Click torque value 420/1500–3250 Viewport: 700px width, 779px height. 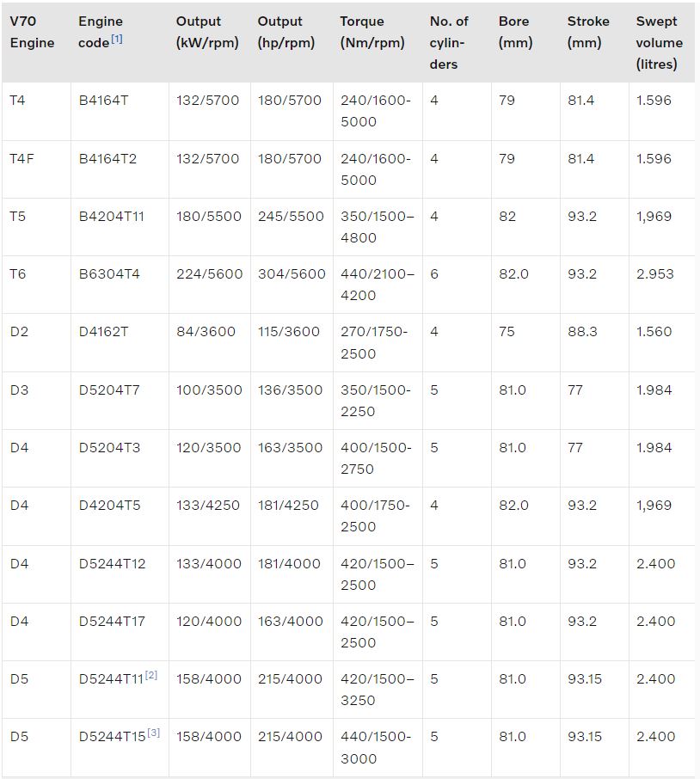pyautogui.click(x=377, y=690)
